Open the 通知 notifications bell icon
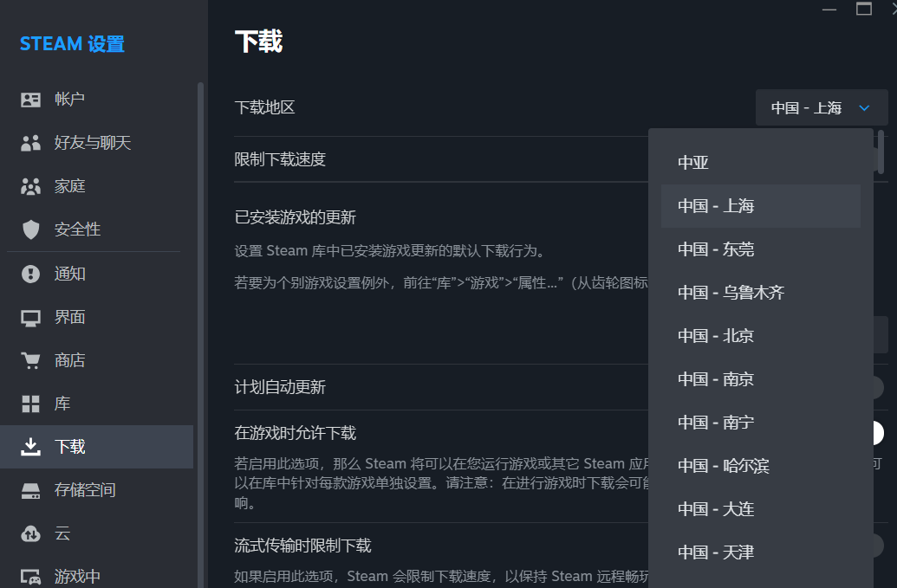 click(x=30, y=274)
